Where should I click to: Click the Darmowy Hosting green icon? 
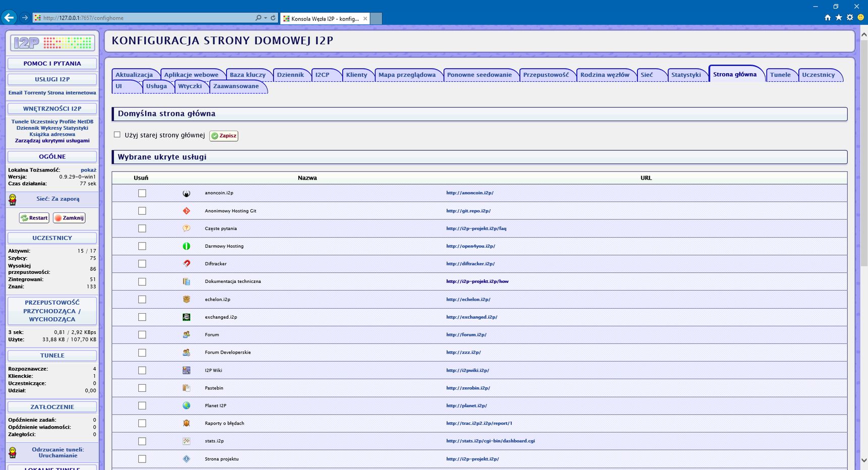click(x=186, y=246)
